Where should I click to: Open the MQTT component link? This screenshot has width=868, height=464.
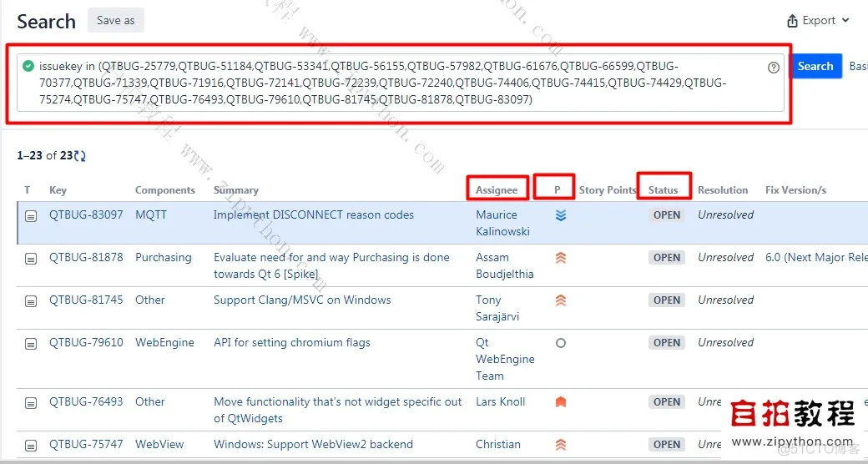(151, 214)
